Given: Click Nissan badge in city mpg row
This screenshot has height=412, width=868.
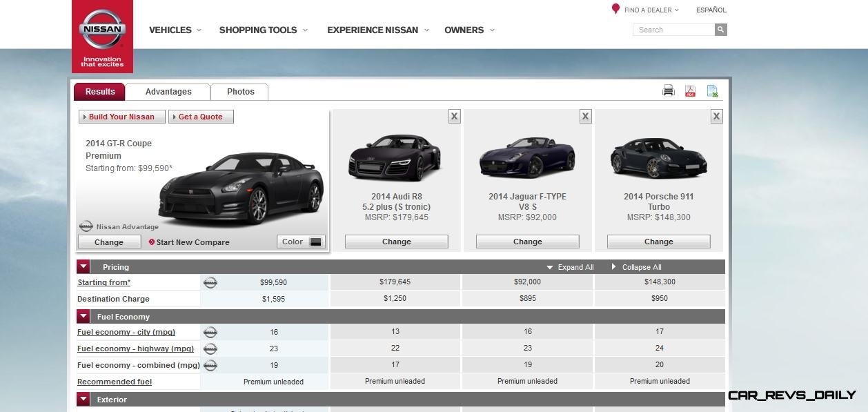Looking at the screenshot, I should coord(210,332).
